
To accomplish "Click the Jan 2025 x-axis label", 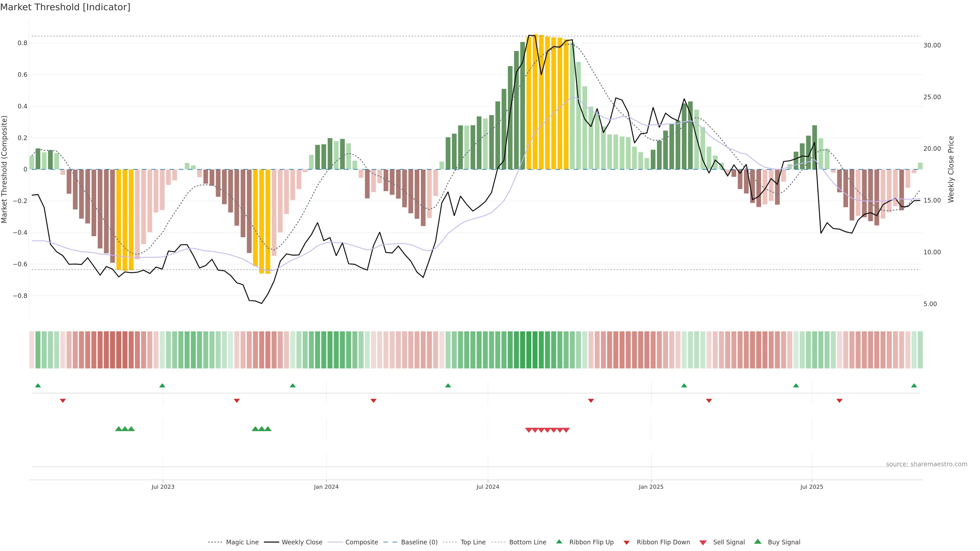I will pyautogui.click(x=651, y=487).
